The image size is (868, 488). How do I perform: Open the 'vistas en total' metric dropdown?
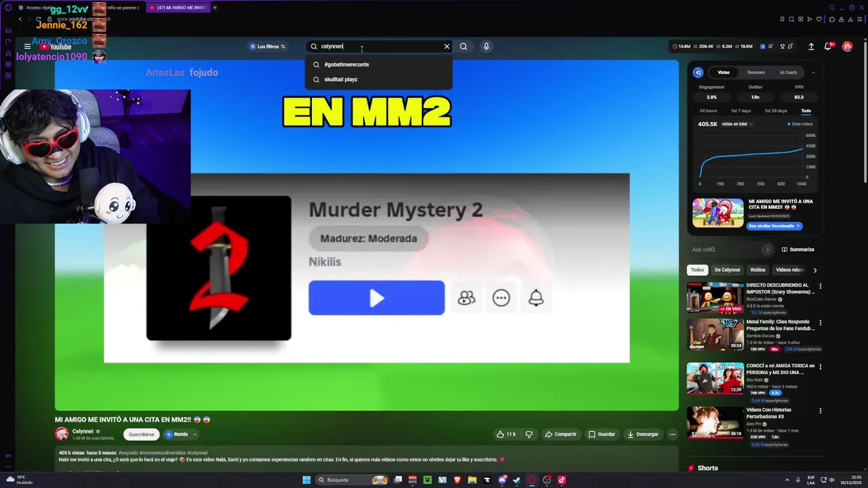[736, 124]
